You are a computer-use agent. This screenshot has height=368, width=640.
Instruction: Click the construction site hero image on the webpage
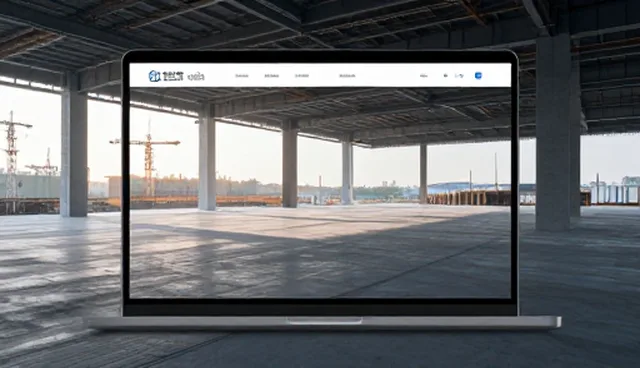coord(320,192)
